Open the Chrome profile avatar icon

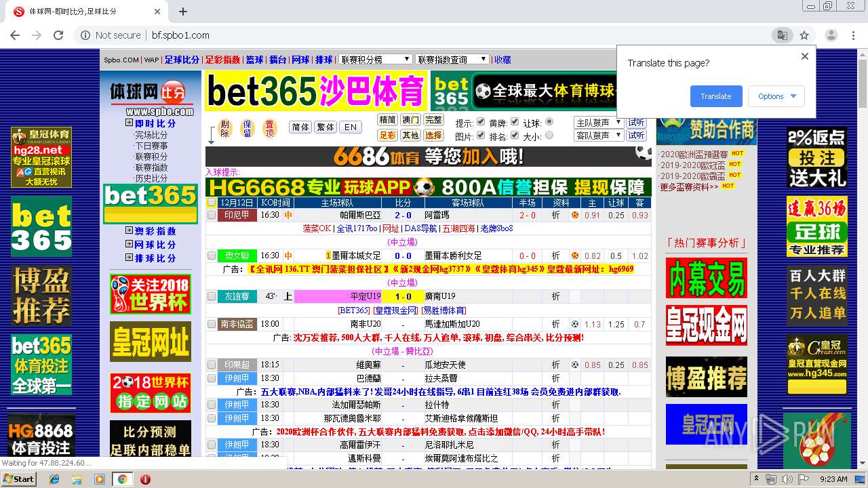tap(831, 35)
